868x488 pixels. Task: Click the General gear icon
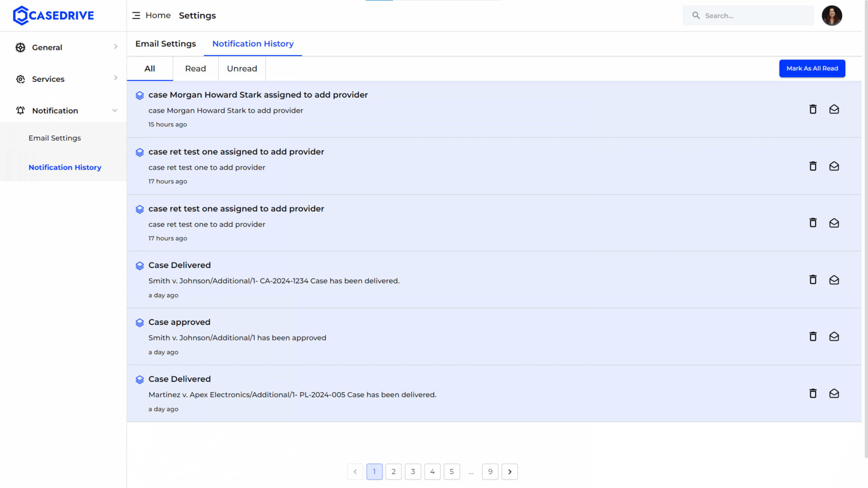pos(20,48)
